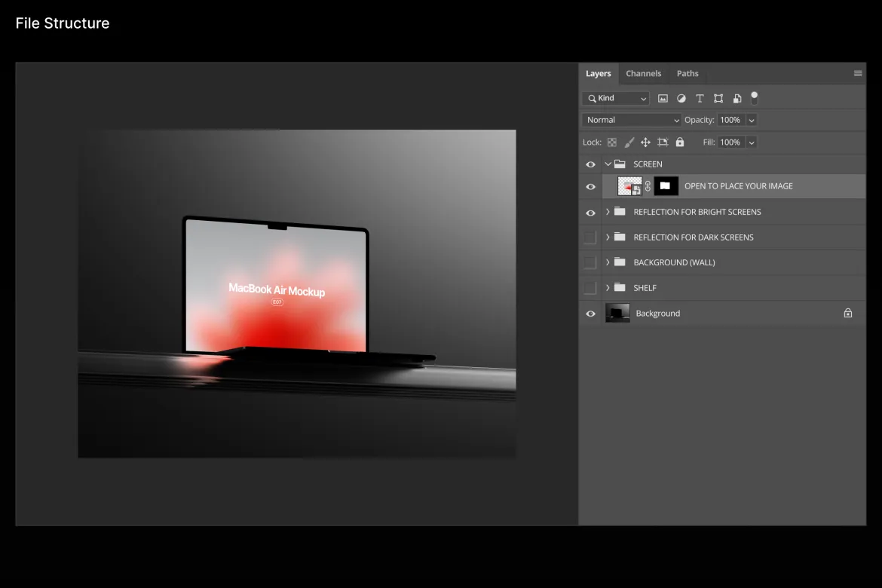Screen dimensions: 882x588
Task: Filter for type layers icon
Action: tap(700, 99)
